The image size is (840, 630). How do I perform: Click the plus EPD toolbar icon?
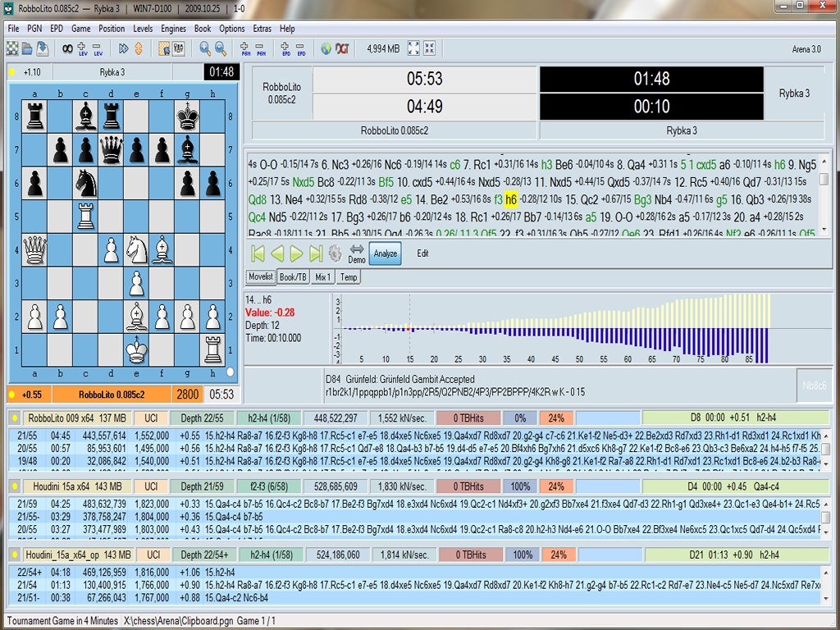click(285, 48)
